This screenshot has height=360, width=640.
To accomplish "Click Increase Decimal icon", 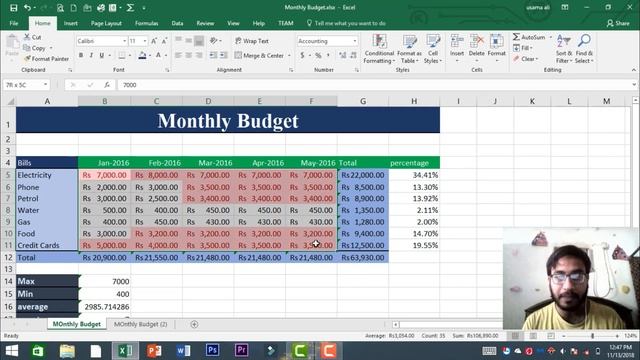I will pos(342,55).
